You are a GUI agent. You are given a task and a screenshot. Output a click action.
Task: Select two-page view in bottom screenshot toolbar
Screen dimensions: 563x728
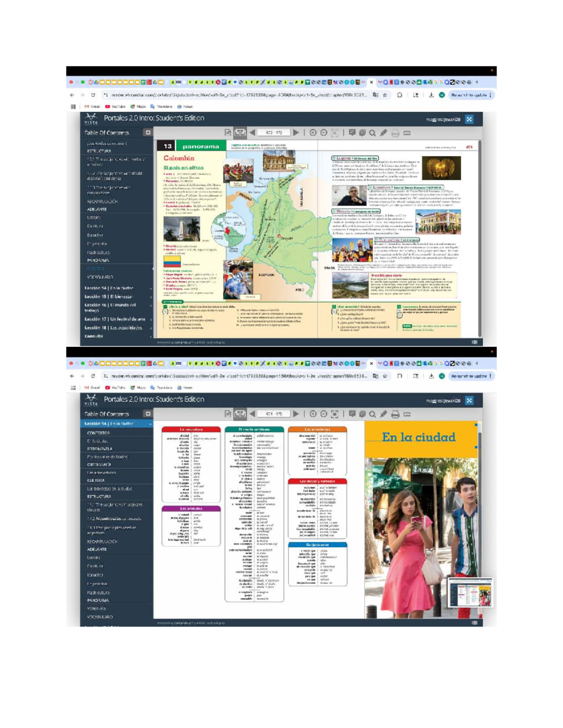point(240,414)
